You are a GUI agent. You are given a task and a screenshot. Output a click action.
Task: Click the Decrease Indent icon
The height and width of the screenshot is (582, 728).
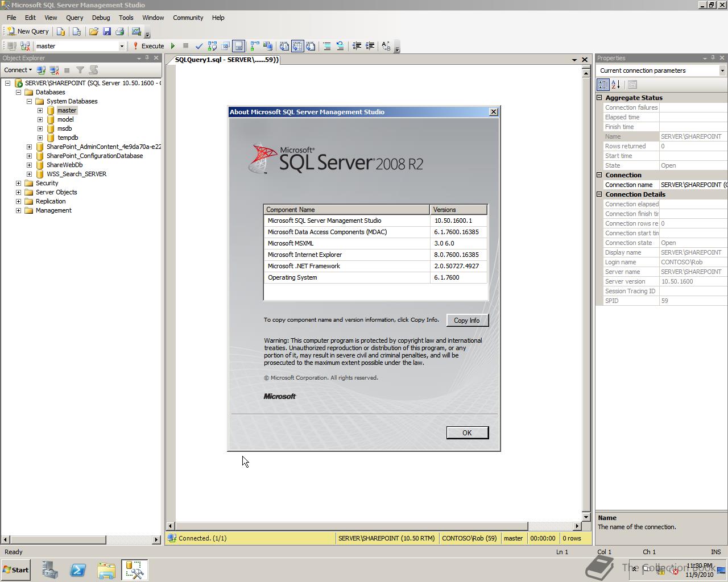pyautogui.click(x=357, y=46)
